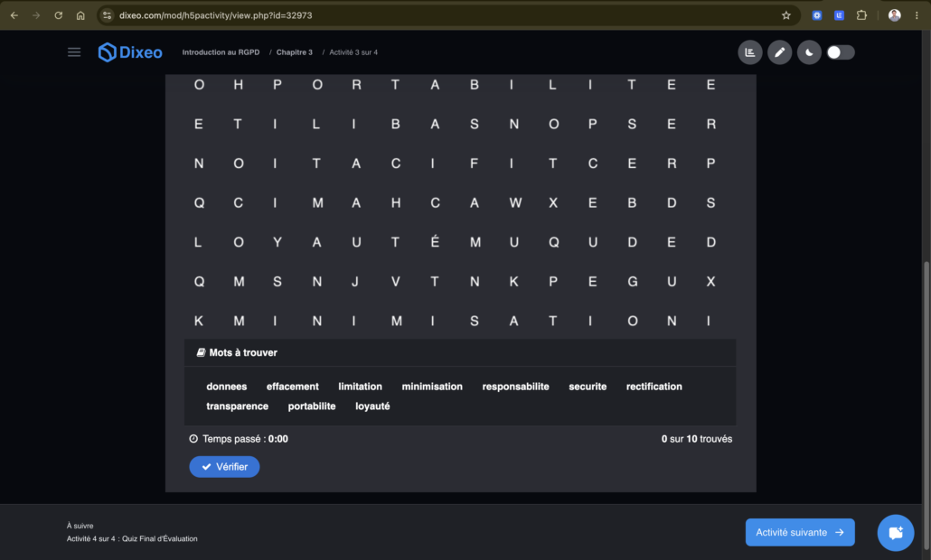Viewport: 931px width, 560px height.
Task: Go to Chapitre 3 breadcrumb
Action: pos(295,52)
